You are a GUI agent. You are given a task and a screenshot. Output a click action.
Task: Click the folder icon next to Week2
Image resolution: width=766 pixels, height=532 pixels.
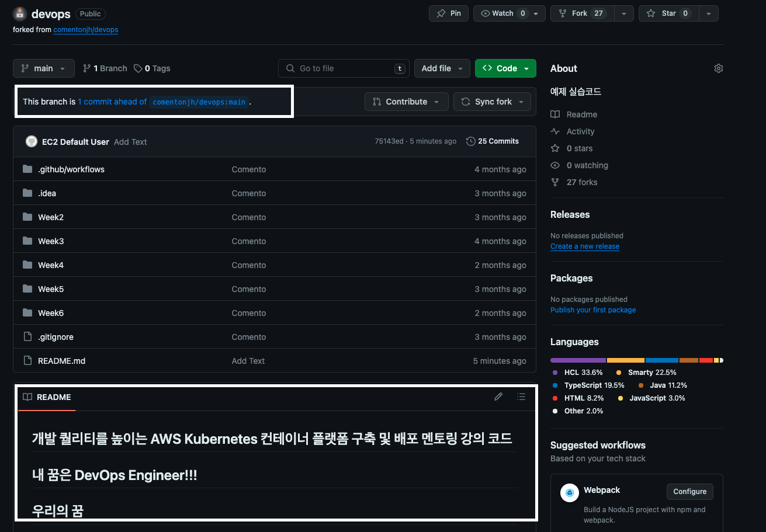pos(27,217)
